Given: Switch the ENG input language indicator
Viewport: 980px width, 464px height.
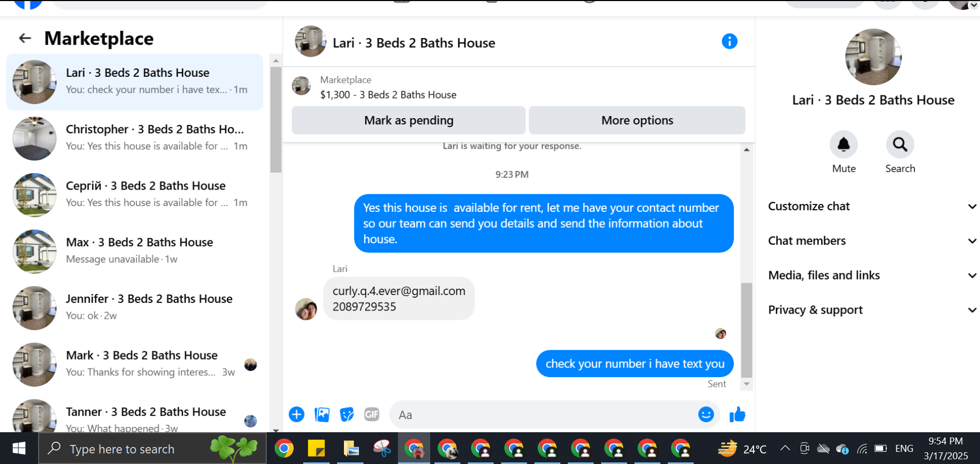Looking at the screenshot, I should click(904, 449).
